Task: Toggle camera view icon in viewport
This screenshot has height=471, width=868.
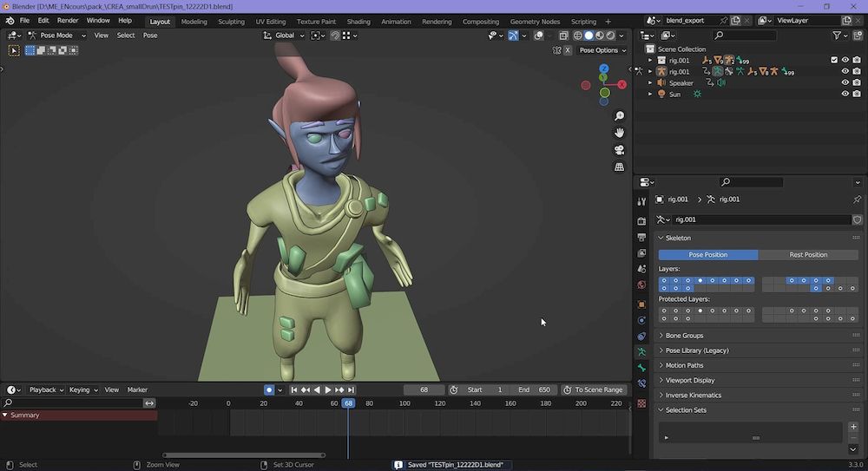Action: pos(619,149)
